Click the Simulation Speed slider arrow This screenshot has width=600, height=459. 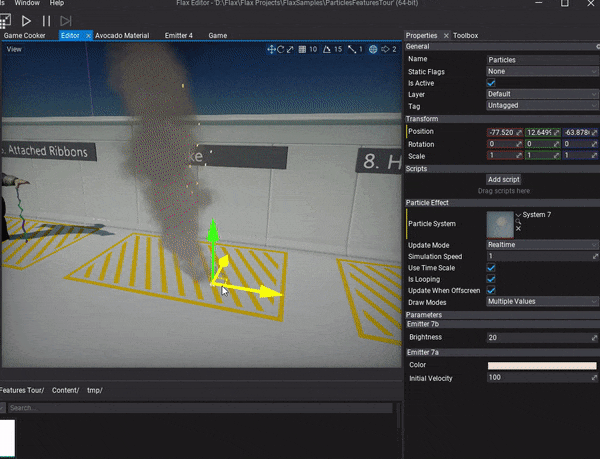point(595,256)
